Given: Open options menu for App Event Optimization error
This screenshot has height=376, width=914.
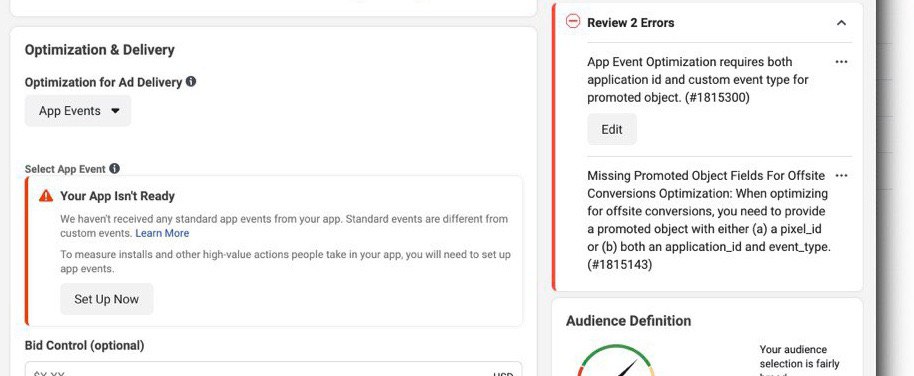Looking at the screenshot, I should (841, 62).
